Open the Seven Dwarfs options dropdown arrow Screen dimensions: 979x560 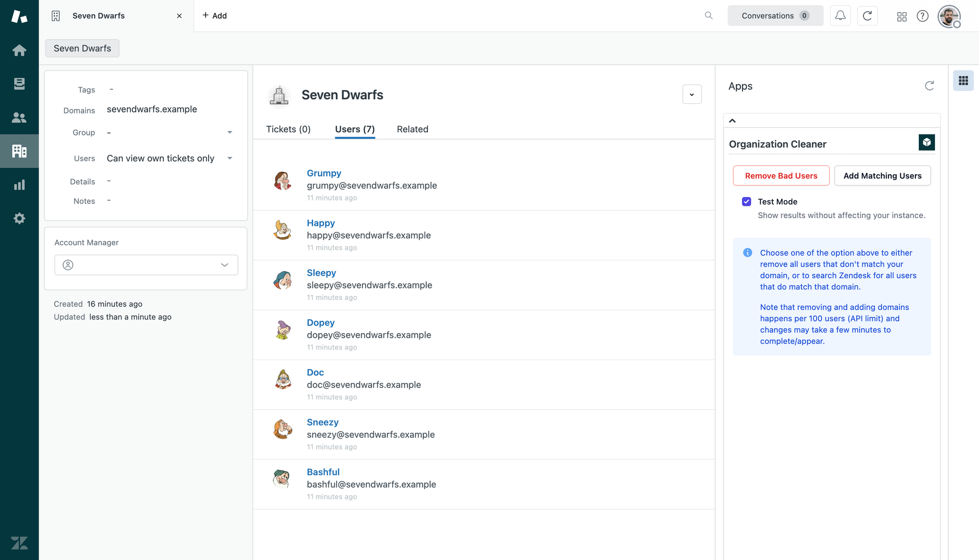(692, 94)
